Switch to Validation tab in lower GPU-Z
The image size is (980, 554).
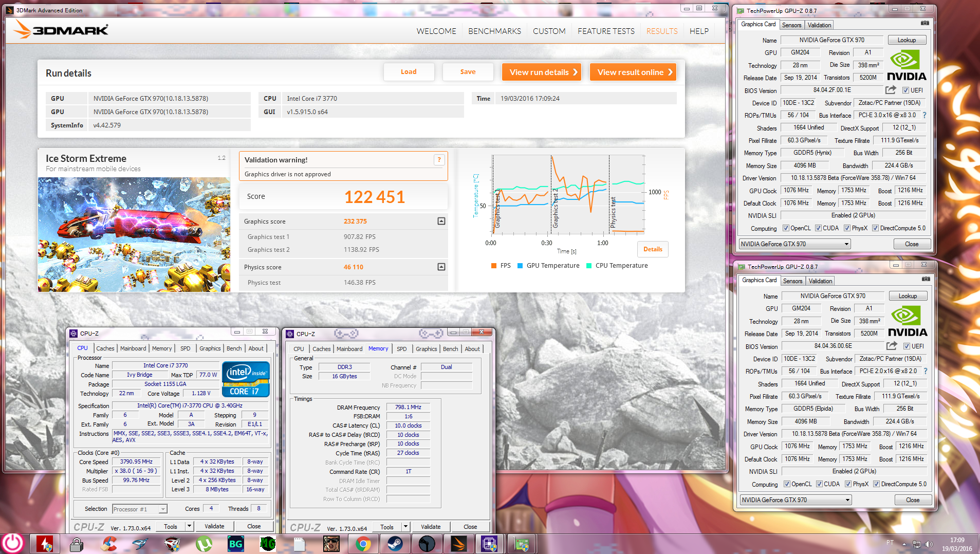point(820,281)
